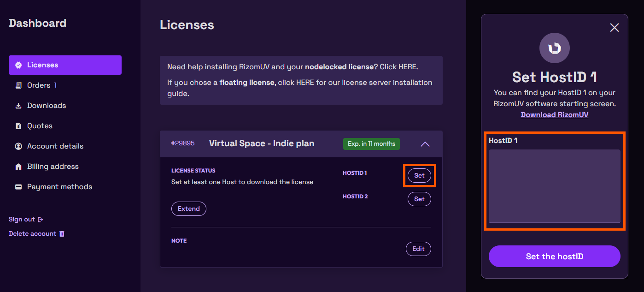The image size is (644, 292).
Task: Close the Set HostID 1 panel
Action: point(615,28)
